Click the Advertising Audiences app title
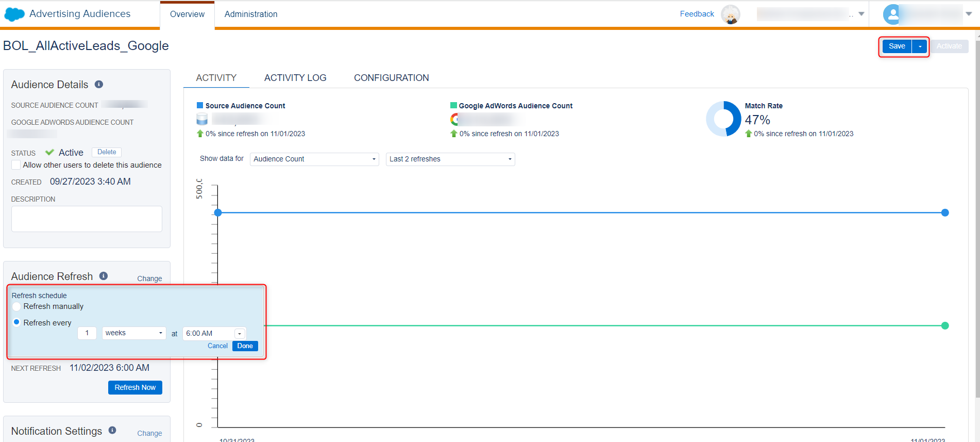The image size is (980, 442). point(80,14)
